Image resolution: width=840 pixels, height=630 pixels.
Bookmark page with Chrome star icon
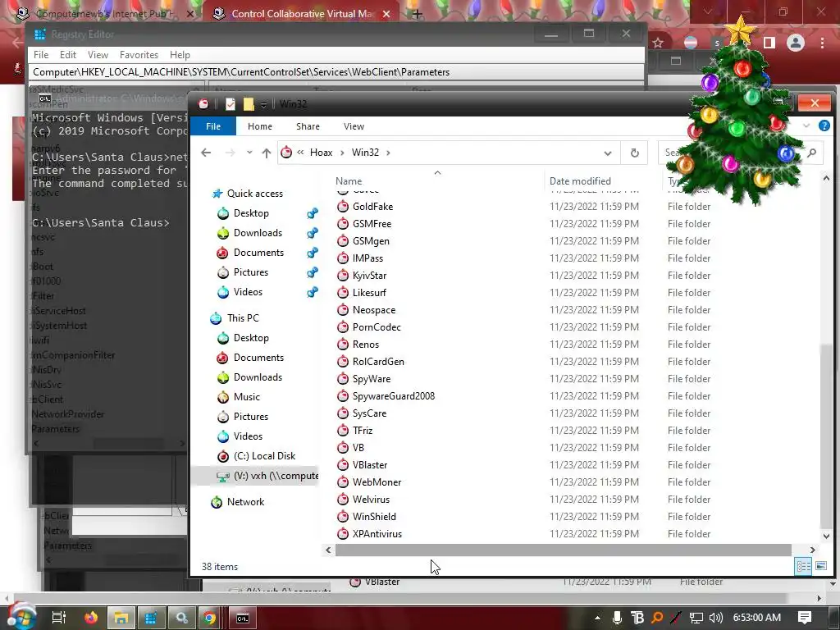(659, 43)
